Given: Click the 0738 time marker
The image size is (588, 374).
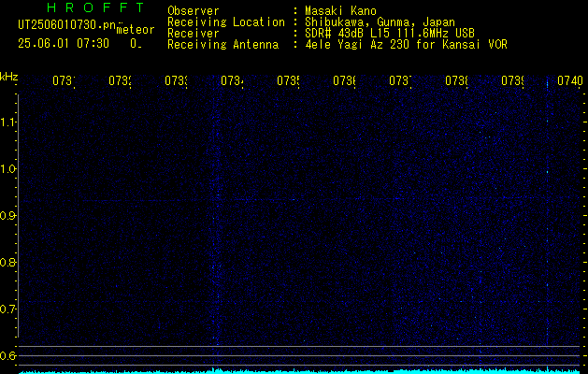Looking at the screenshot, I should click(x=456, y=80).
